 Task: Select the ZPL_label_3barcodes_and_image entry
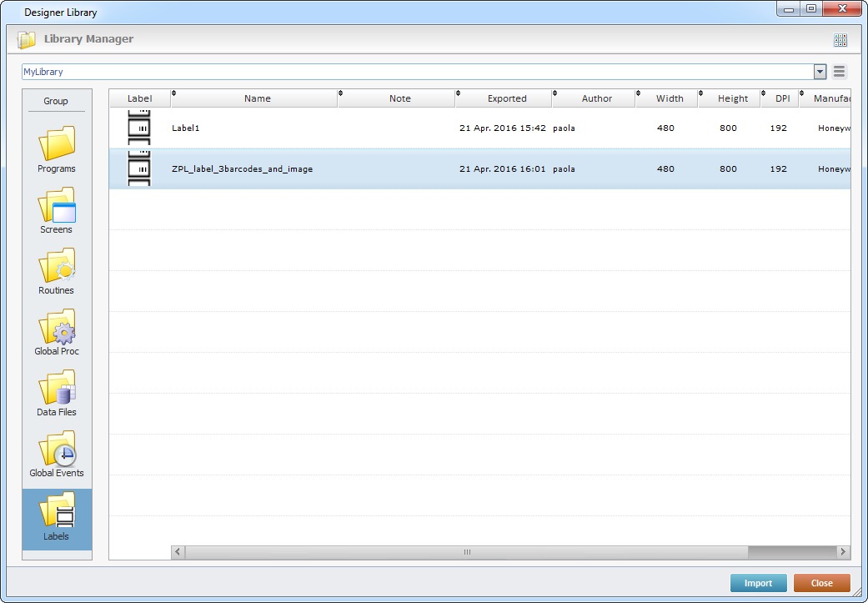(242, 169)
